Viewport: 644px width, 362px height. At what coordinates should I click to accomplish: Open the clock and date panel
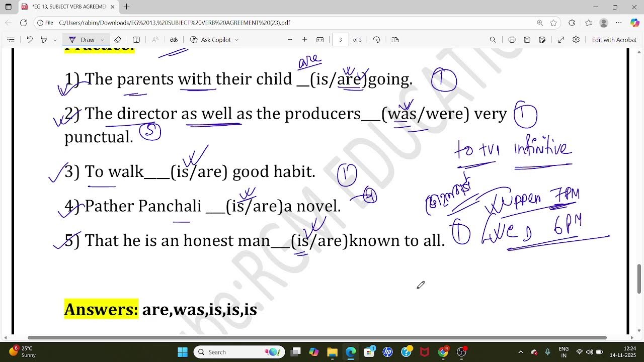(623, 352)
